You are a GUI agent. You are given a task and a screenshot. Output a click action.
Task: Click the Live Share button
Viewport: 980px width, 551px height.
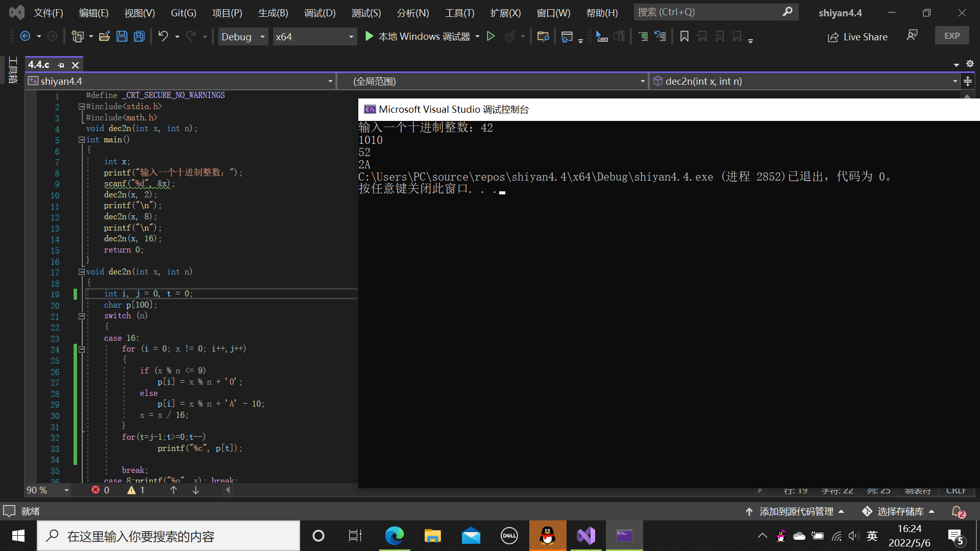point(857,37)
